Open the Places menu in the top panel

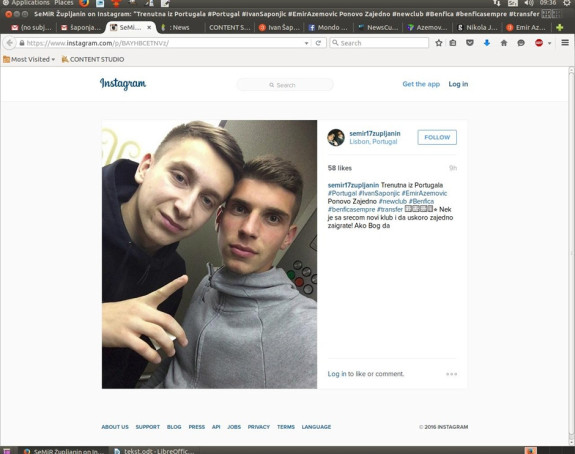(63, 3)
